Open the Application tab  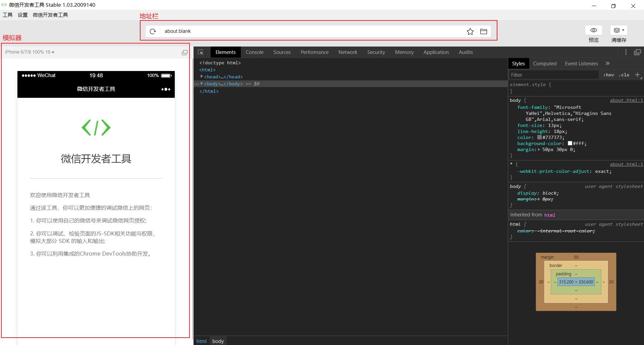pyautogui.click(x=436, y=52)
